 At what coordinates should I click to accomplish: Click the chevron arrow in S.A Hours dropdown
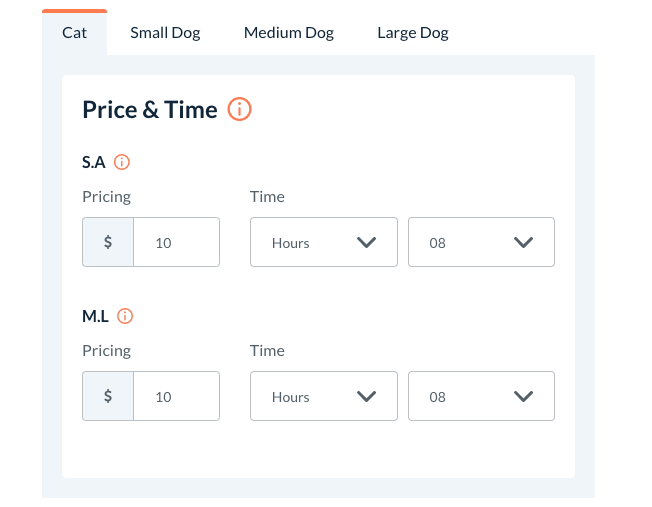tap(366, 243)
